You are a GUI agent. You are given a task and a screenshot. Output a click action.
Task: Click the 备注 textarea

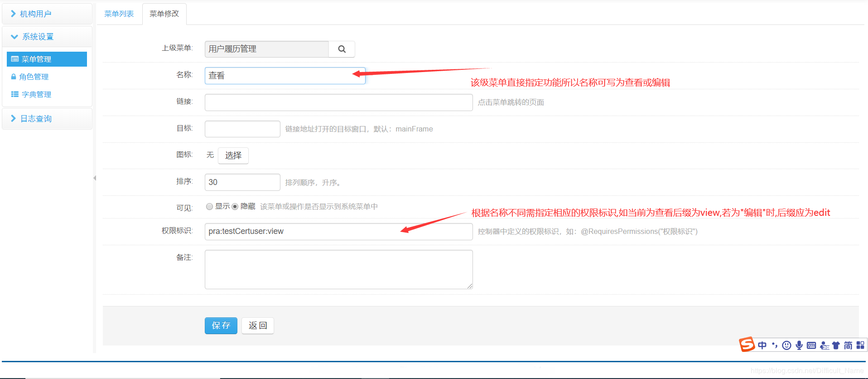339,269
